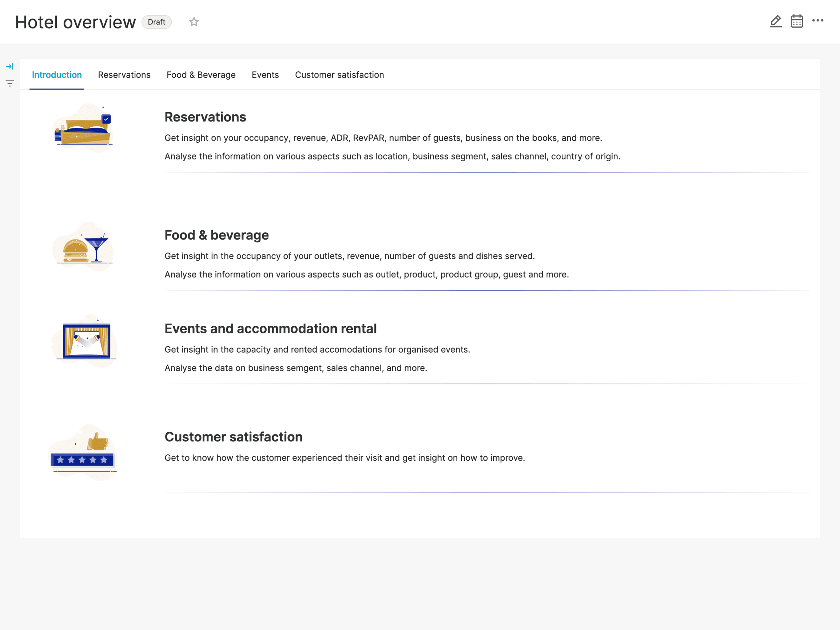
Task: Switch to the Introduction tab
Action: [x=57, y=75]
